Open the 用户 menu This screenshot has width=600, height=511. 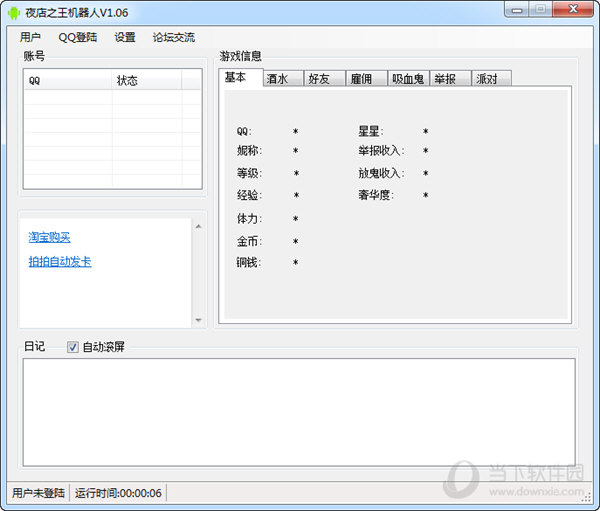tap(30, 37)
